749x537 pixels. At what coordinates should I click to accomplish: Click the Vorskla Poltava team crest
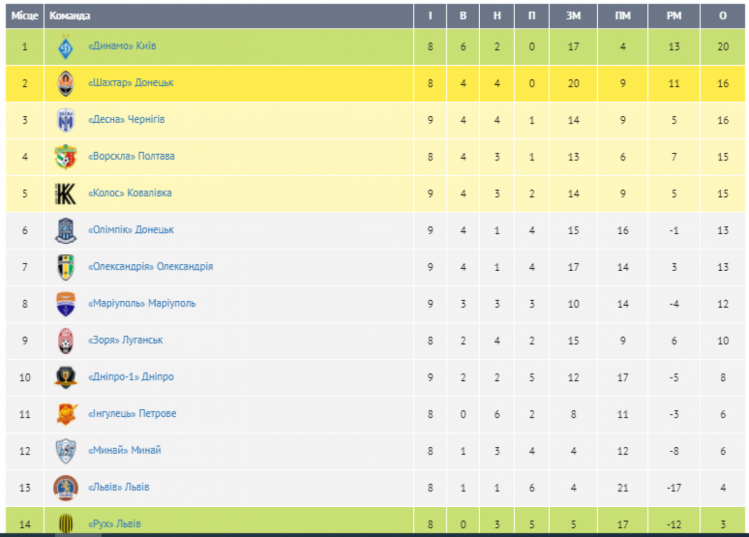coord(66,157)
